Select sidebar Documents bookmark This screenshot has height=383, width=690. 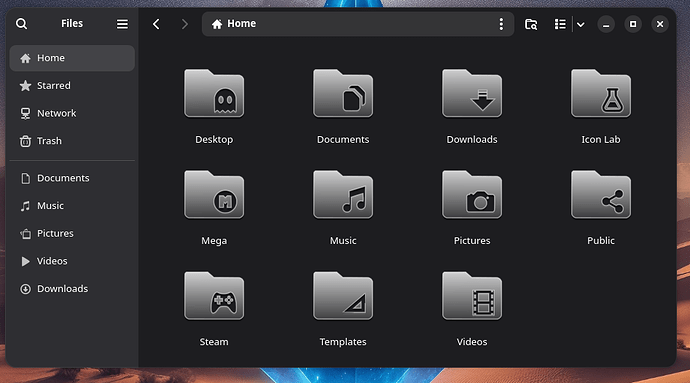click(72, 178)
